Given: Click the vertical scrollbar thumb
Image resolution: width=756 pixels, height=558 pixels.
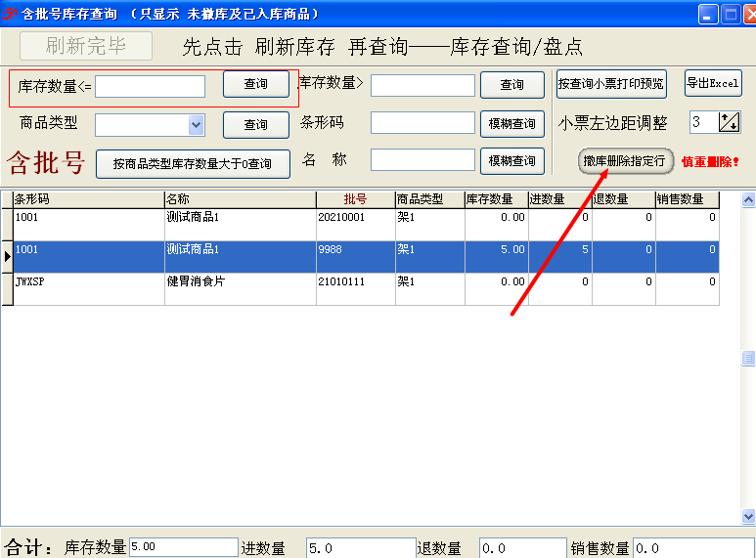Looking at the screenshot, I should [x=748, y=358].
